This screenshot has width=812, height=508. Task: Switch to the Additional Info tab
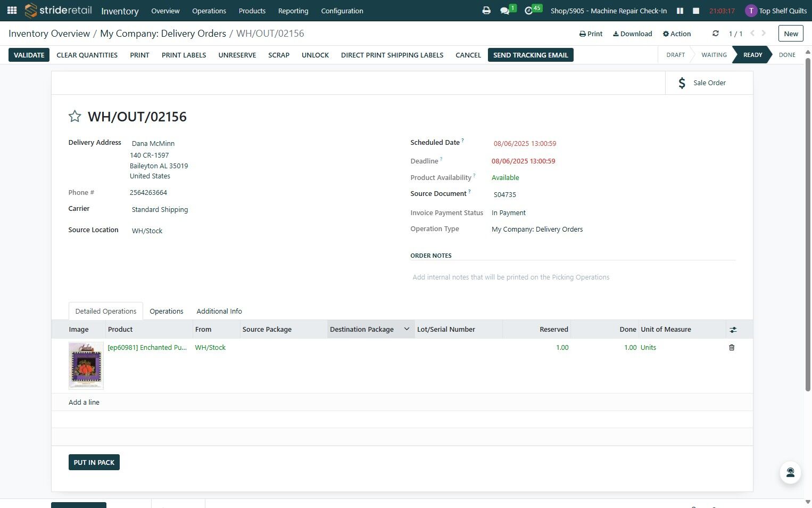point(219,311)
